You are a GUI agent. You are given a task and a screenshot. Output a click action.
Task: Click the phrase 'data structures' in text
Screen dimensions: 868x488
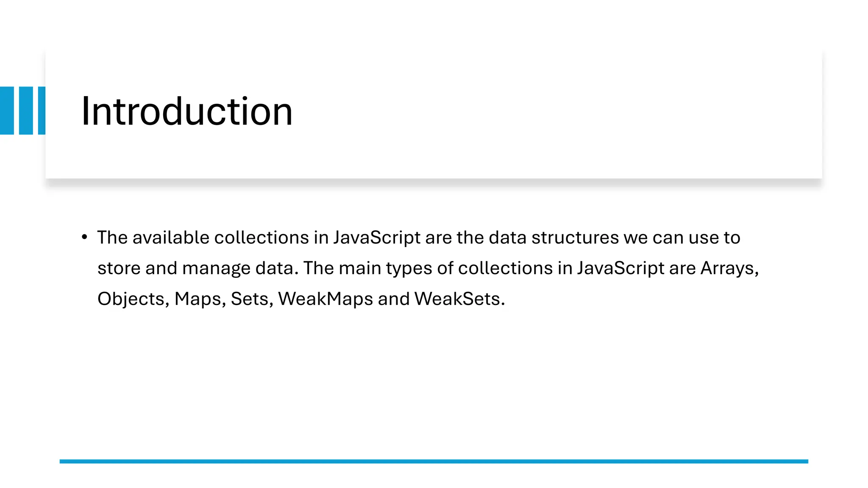pos(554,238)
